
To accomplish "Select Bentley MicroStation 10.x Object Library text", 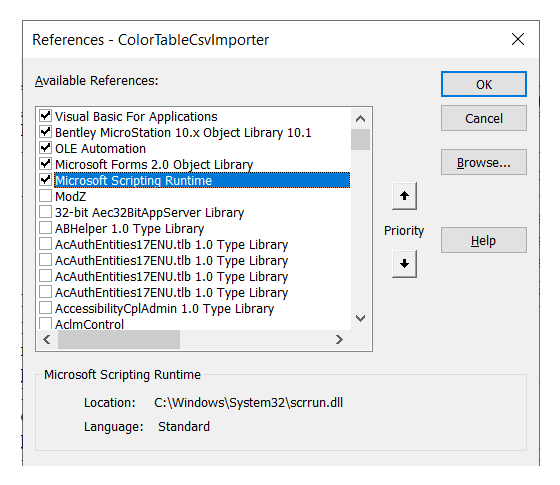I will coord(183,133).
